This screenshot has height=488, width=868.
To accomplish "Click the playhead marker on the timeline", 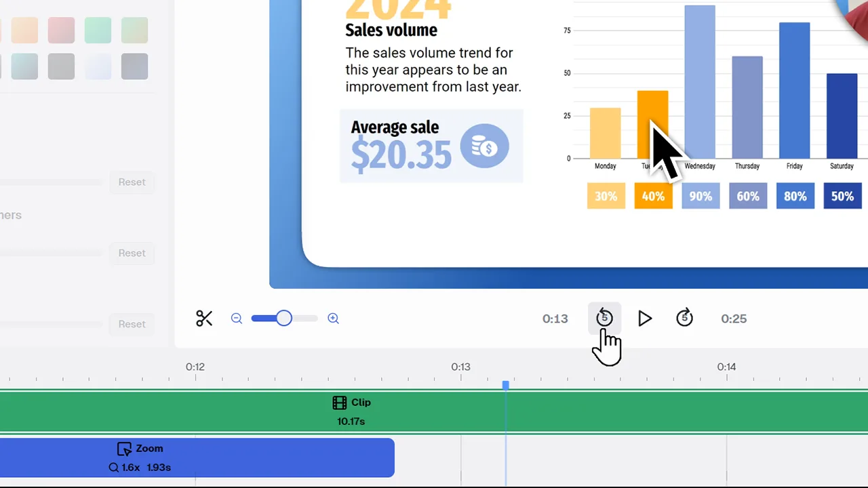I will (505, 385).
